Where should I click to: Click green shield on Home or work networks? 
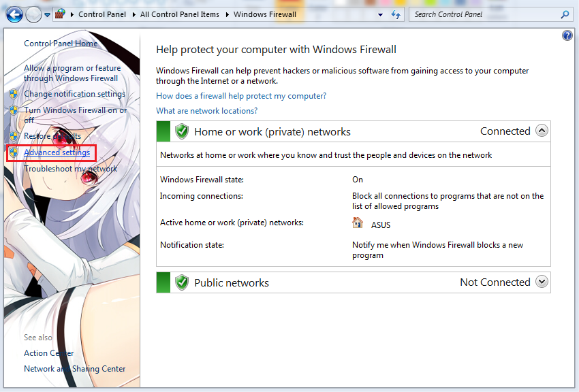click(182, 131)
